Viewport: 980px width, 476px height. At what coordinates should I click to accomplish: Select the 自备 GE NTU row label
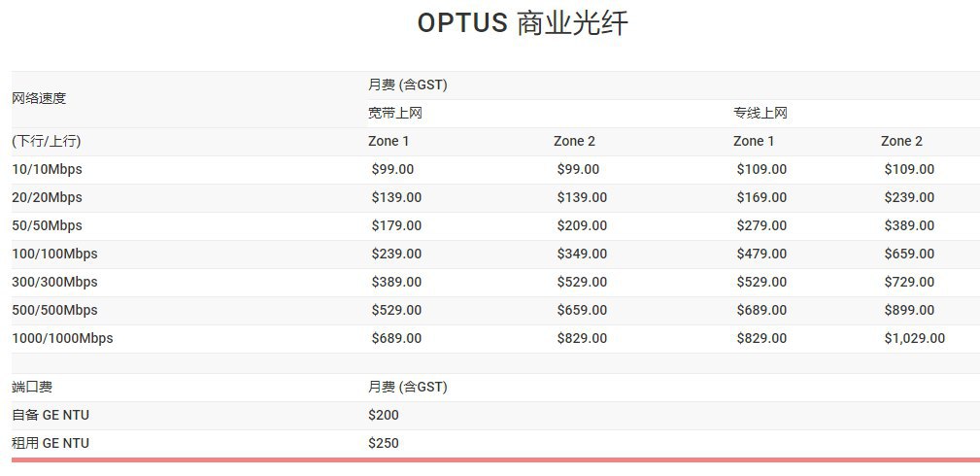click(x=51, y=415)
